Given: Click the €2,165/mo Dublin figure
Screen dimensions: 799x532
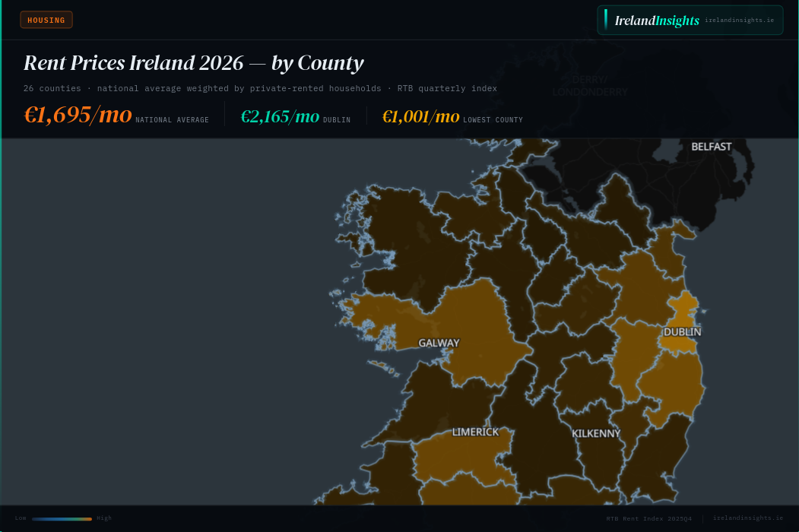Looking at the screenshot, I should pyautogui.click(x=280, y=117).
